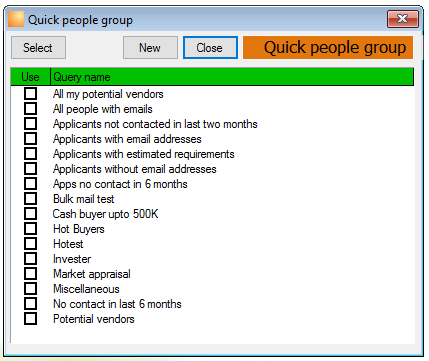This screenshot has height=361, width=429.
Task: Sort by Query name column header
Action: pyautogui.click(x=232, y=77)
